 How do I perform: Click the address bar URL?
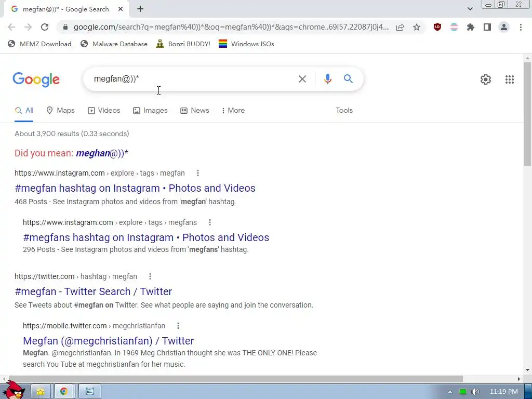click(231, 27)
